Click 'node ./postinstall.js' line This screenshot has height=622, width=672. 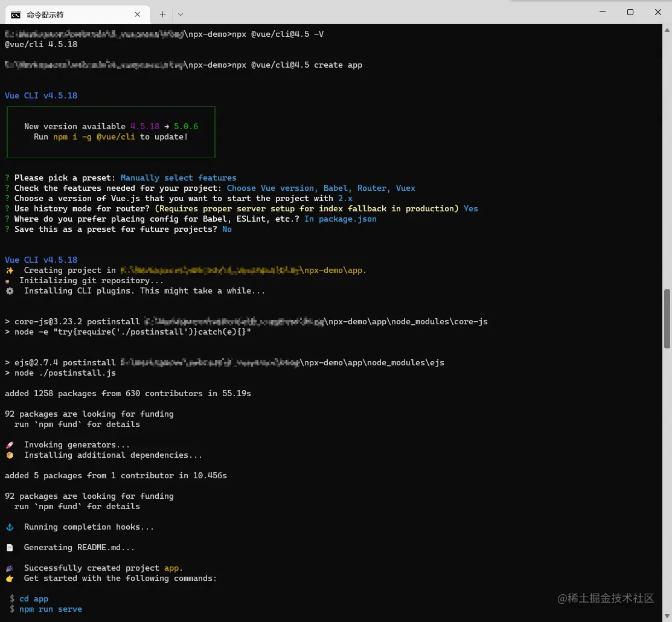(60, 373)
